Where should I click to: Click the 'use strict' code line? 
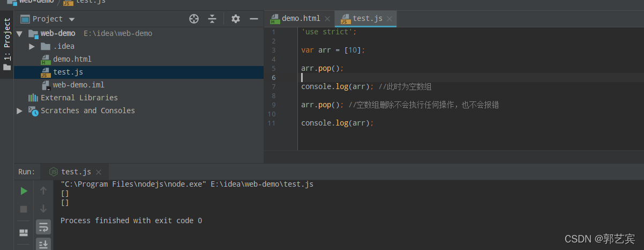pos(328,32)
